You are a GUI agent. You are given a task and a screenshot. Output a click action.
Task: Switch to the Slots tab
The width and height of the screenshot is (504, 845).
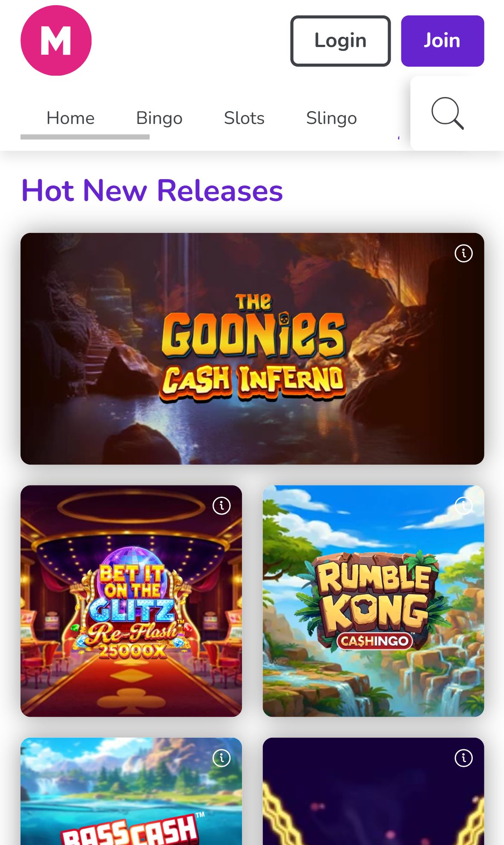click(x=244, y=118)
